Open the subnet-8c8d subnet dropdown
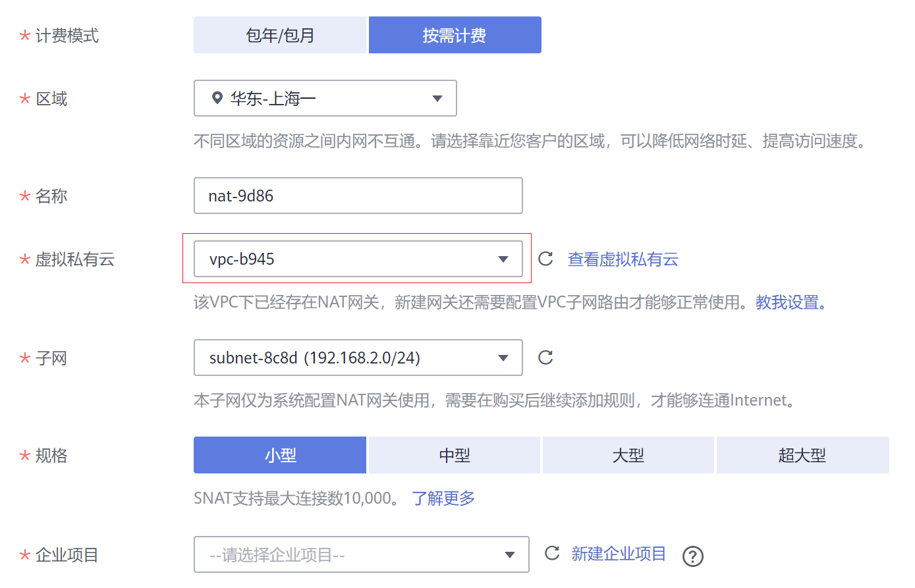 coord(358,358)
